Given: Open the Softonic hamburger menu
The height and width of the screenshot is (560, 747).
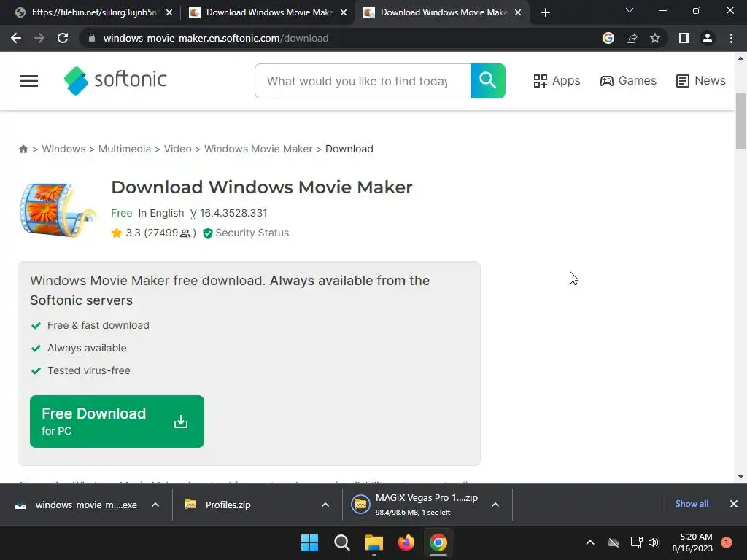Looking at the screenshot, I should (29, 81).
